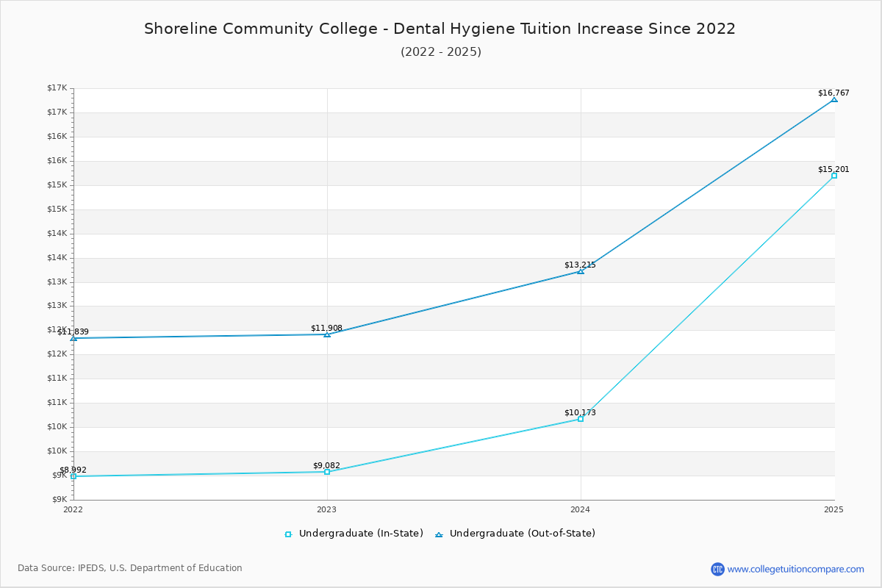Click the 2022 x-axis label
Screen dimensions: 882x588
click(x=73, y=509)
